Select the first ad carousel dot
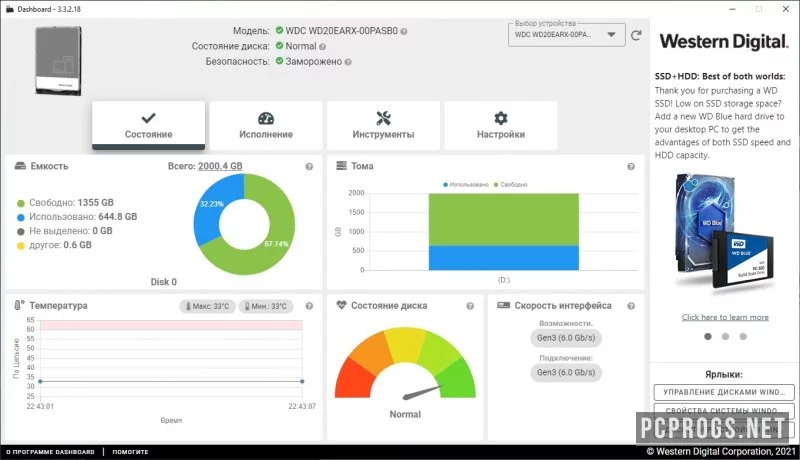The width and height of the screenshot is (800, 460). (x=708, y=336)
